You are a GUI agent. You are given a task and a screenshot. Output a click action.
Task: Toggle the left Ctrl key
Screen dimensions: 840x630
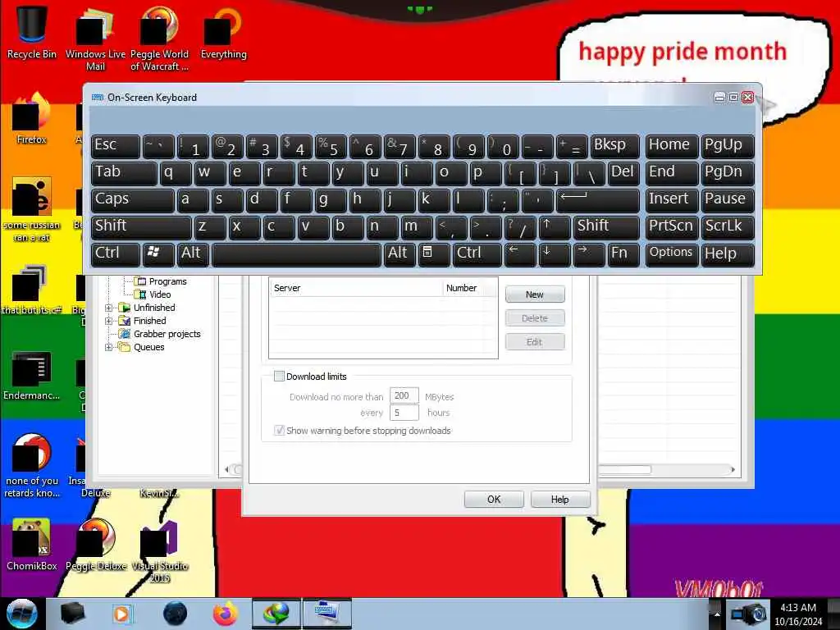[115, 254]
